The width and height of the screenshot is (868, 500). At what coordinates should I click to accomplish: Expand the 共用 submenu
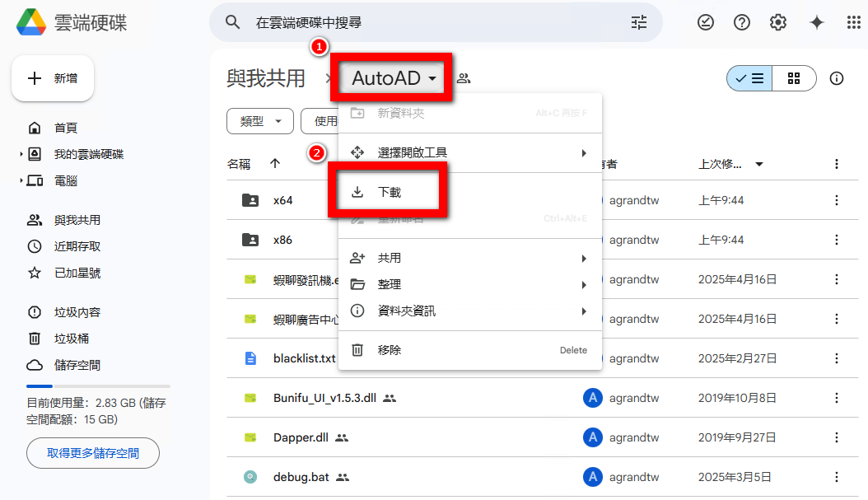(469, 258)
